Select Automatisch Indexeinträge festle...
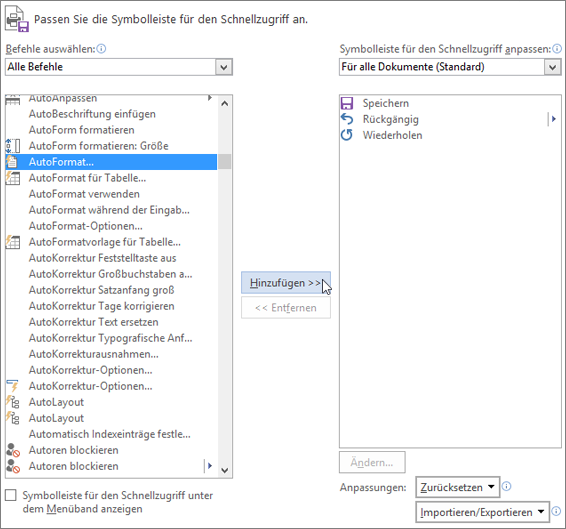This screenshot has width=566, height=529. point(111,434)
